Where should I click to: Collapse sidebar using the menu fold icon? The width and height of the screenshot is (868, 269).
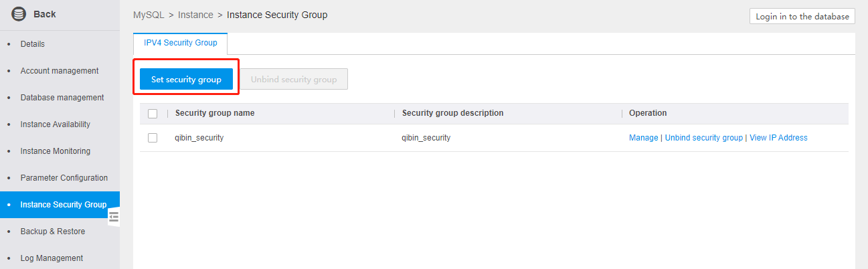pos(114,217)
